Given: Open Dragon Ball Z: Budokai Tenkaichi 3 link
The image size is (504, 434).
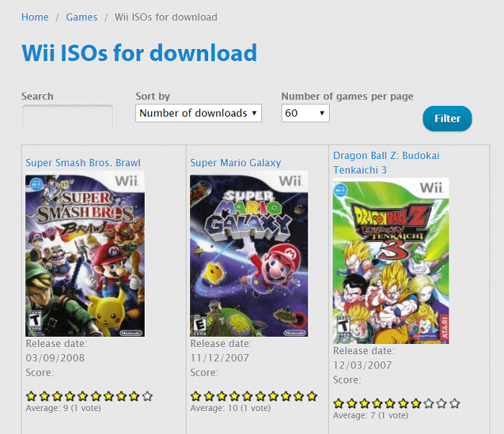Looking at the screenshot, I should 386,163.
